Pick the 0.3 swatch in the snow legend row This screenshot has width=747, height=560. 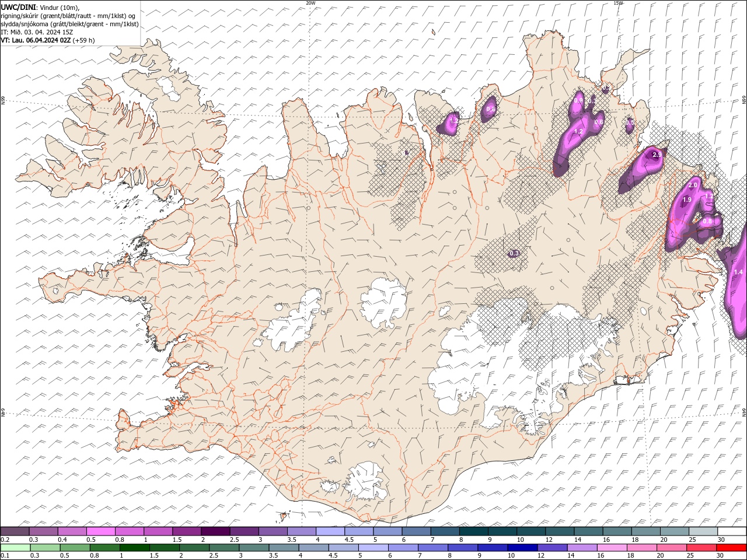[43, 531]
